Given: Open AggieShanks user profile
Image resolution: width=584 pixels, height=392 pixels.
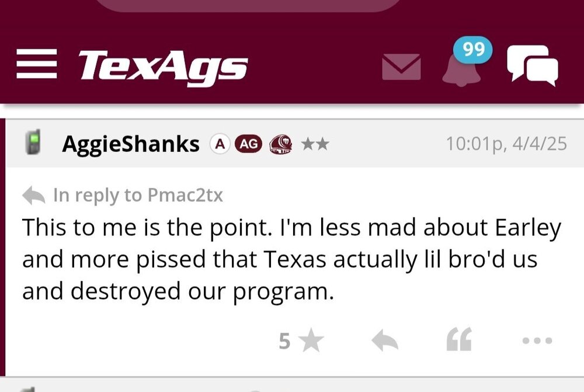Looking at the screenshot, I should [131, 144].
